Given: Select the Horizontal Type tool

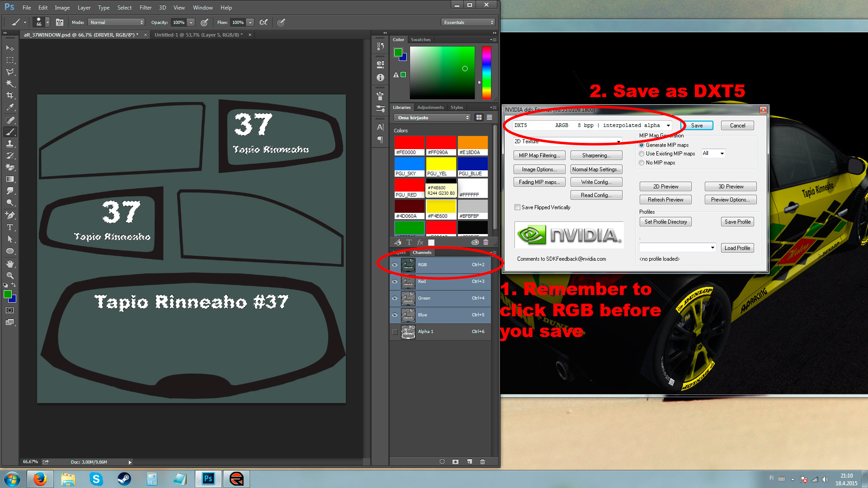Looking at the screenshot, I should pyautogui.click(x=10, y=227).
